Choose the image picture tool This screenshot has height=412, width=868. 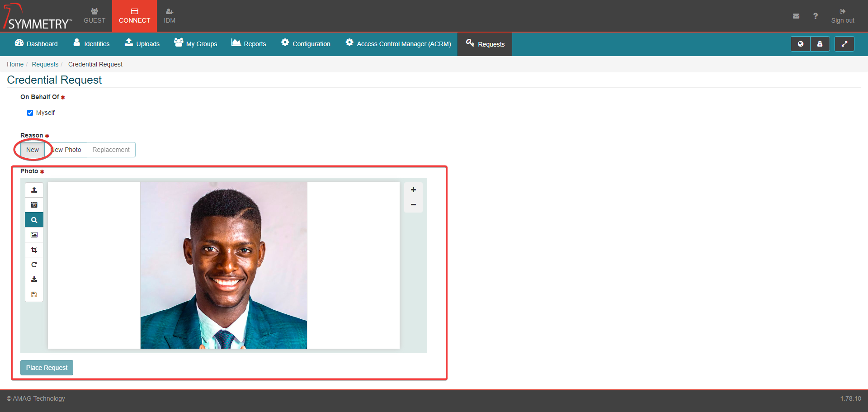34,235
